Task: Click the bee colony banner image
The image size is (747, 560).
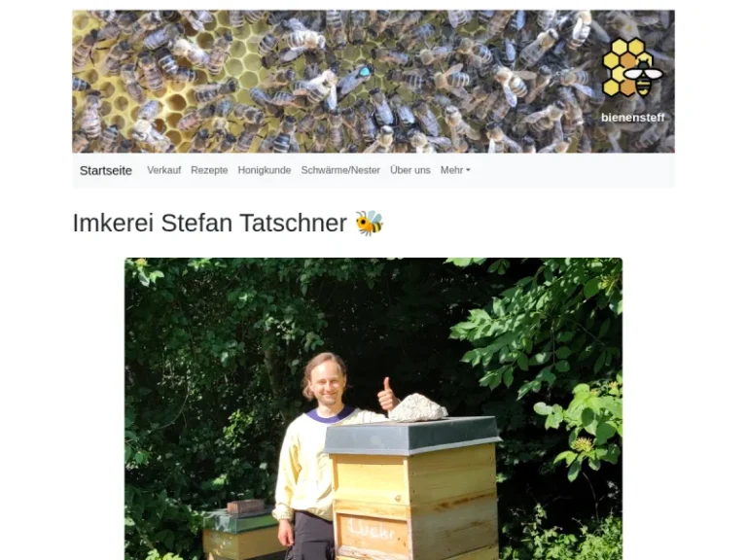Action: (373, 82)
